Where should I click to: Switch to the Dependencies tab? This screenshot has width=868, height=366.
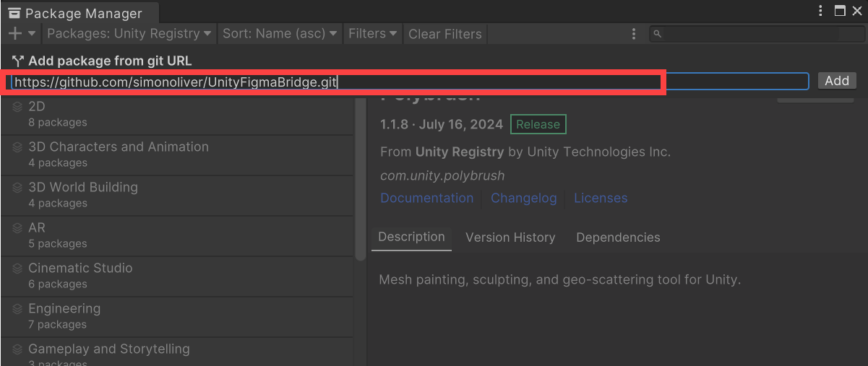coord(618,238)
